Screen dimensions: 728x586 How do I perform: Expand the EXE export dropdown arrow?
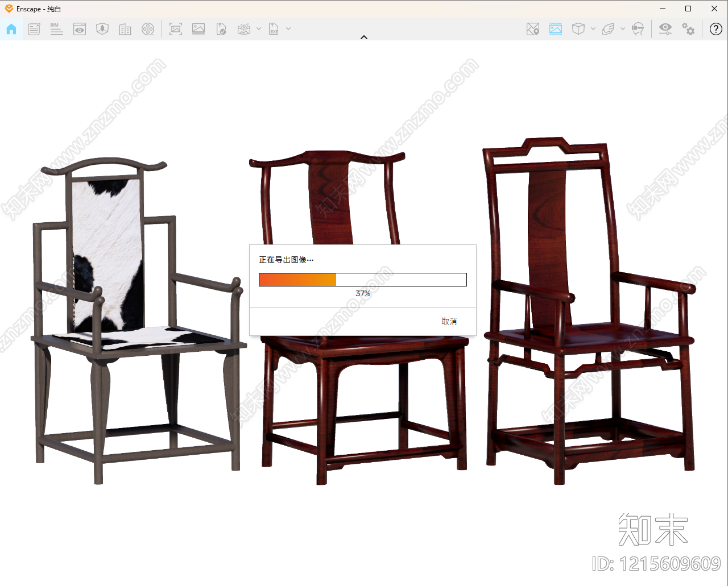288,28
